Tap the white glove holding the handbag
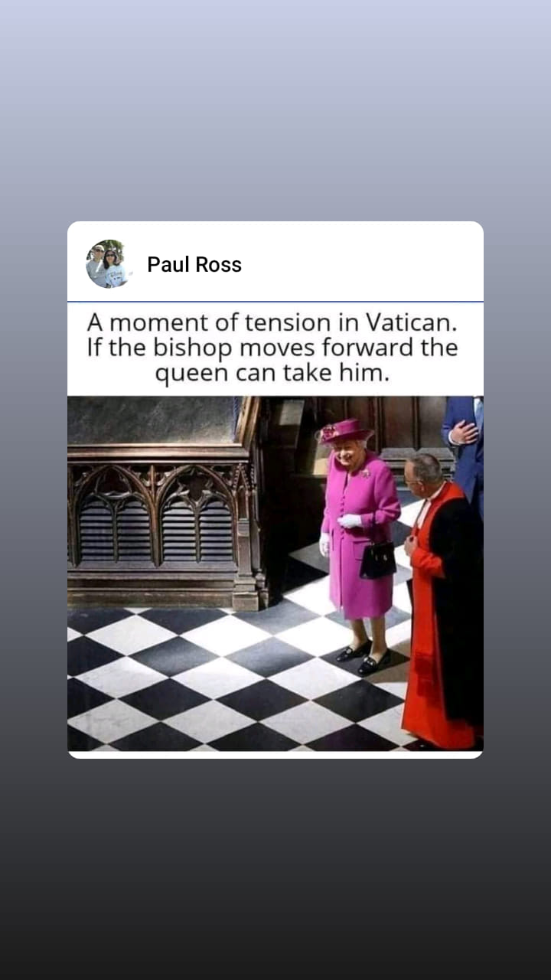Image resolution: width=551 pixels, height=980 pixels. 350,521
